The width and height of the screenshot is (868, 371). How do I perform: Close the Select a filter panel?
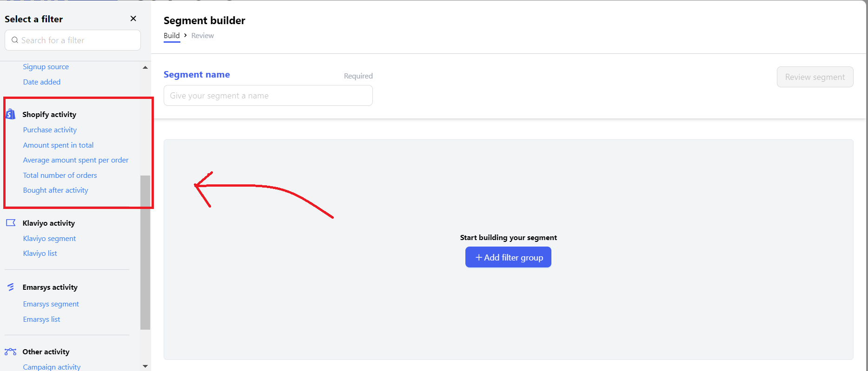pos(133,19)
